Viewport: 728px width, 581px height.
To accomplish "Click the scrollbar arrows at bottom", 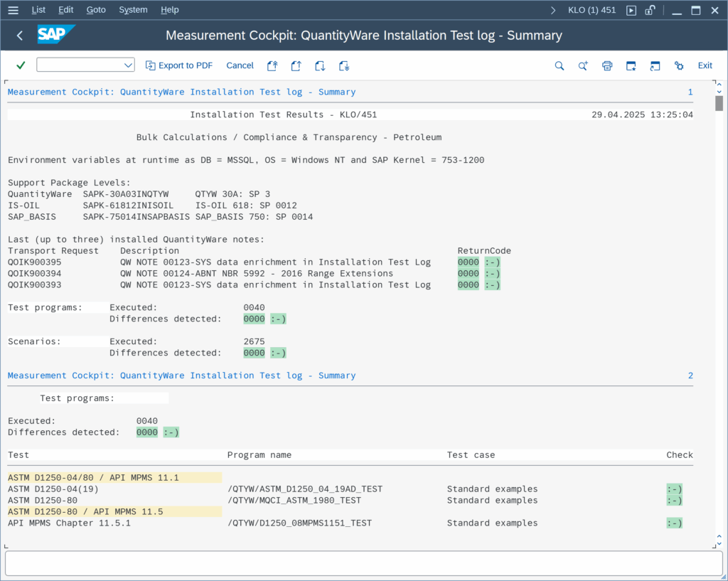I will tap(719, 540).
